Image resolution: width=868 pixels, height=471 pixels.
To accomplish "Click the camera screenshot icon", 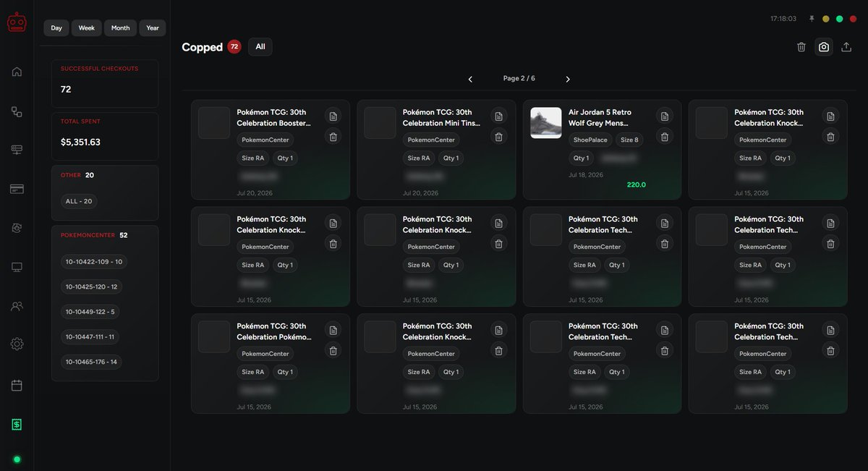I will click(x=824, y=47).
